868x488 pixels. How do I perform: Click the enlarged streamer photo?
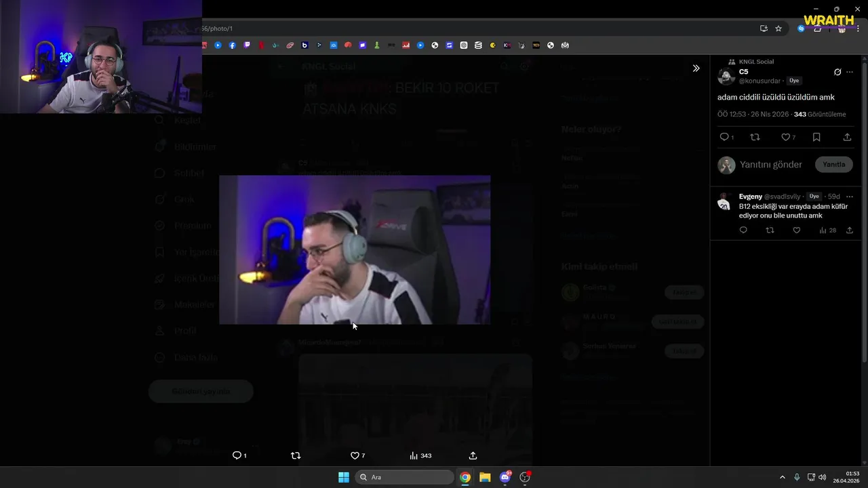click(355, 250)
